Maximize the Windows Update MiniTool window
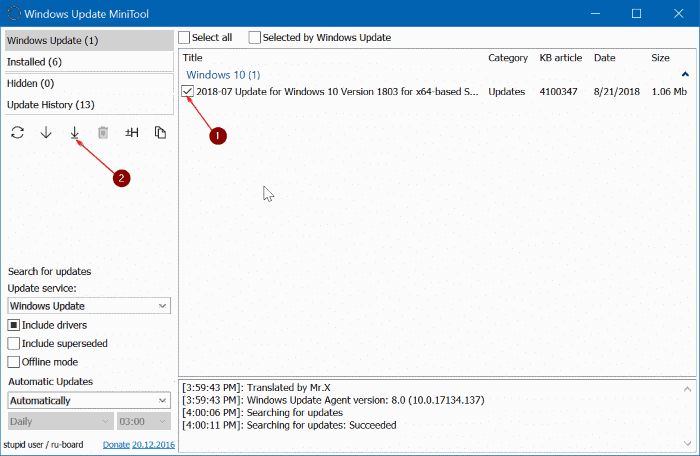The height and width of the screenshot is (456, 700). coord(637,13)
